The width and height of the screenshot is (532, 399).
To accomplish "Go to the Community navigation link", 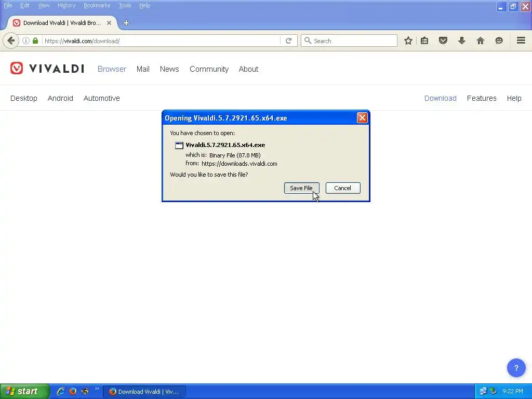I will (209, 69).
